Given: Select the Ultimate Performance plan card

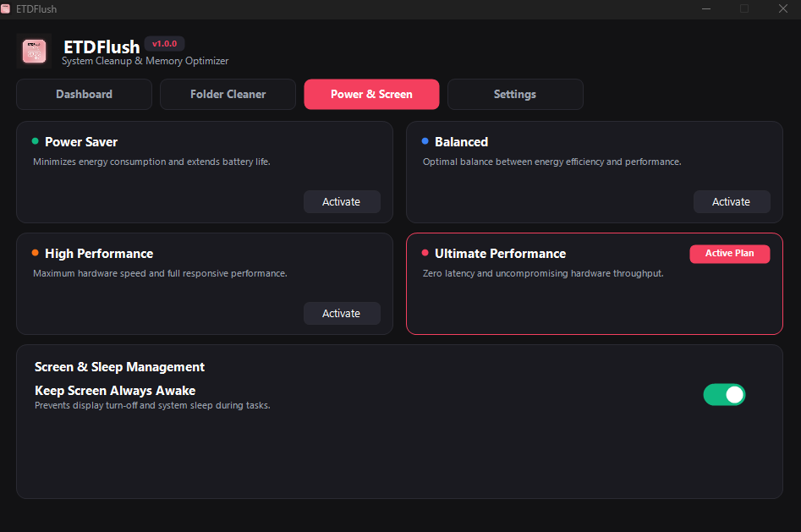Looking at the screenshot, I should point(594,283).
